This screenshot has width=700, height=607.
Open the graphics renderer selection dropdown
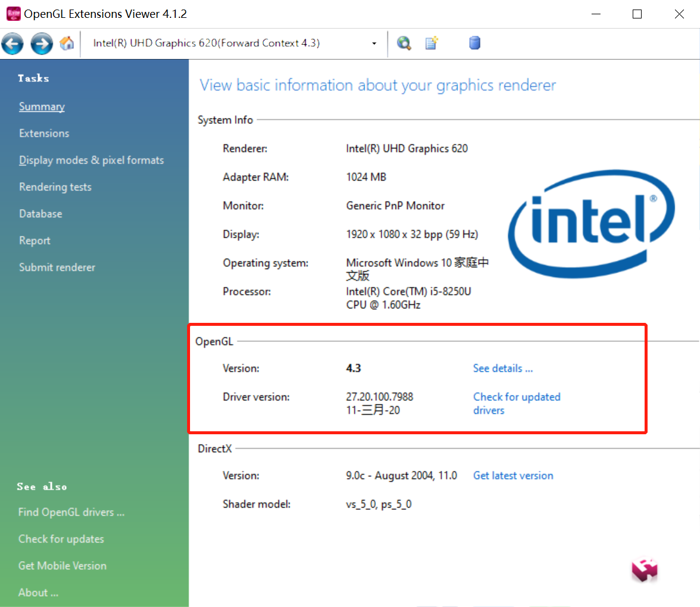pyautogui.click(x=374, y=43)
